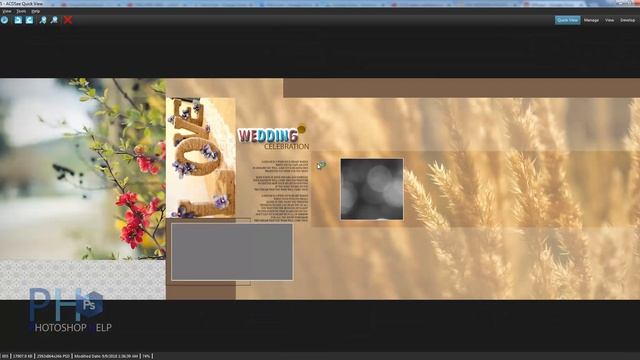Switch to Develop mode

(x=627, y=20)
